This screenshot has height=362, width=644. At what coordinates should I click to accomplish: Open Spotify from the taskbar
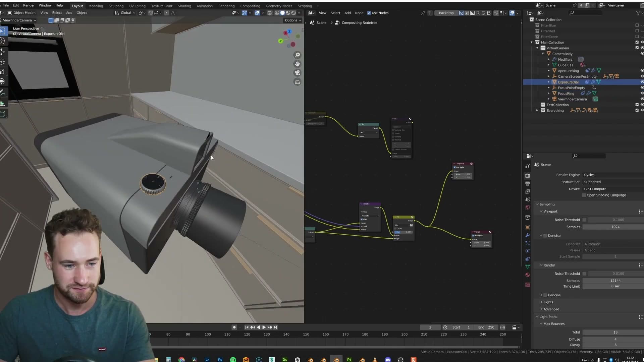point(233,360)
